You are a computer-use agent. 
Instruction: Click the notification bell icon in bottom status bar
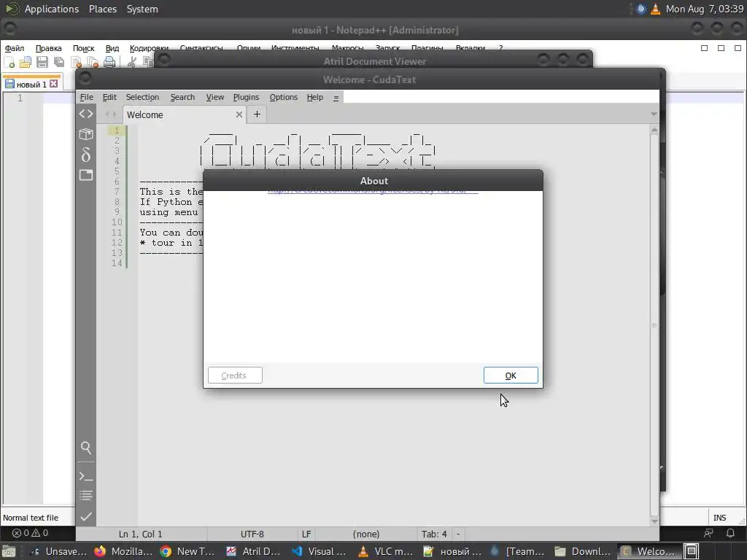click(729, 533)
